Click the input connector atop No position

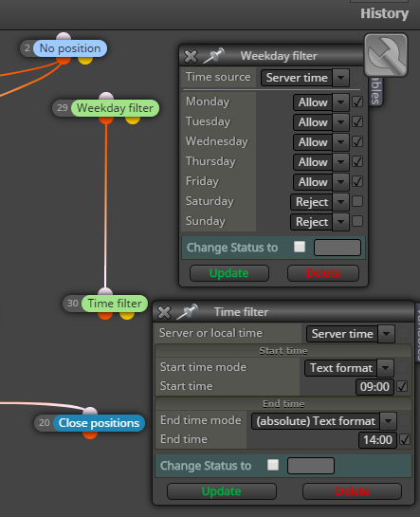pos(64,37)
